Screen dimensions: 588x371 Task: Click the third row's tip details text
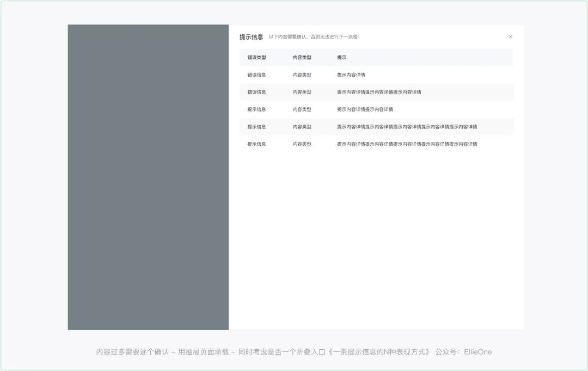pos(365,109)
